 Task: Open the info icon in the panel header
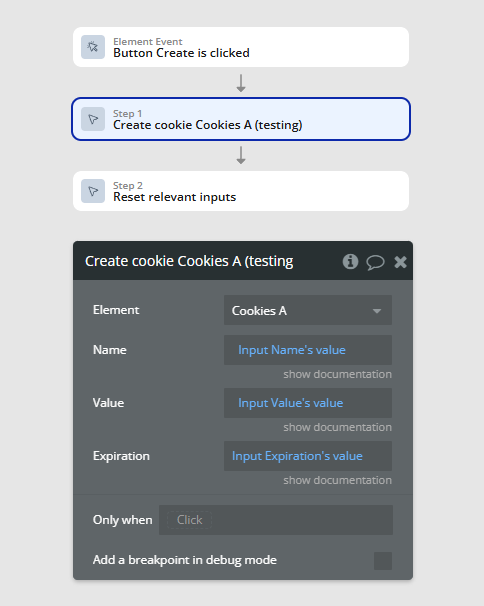click(350, 262)
